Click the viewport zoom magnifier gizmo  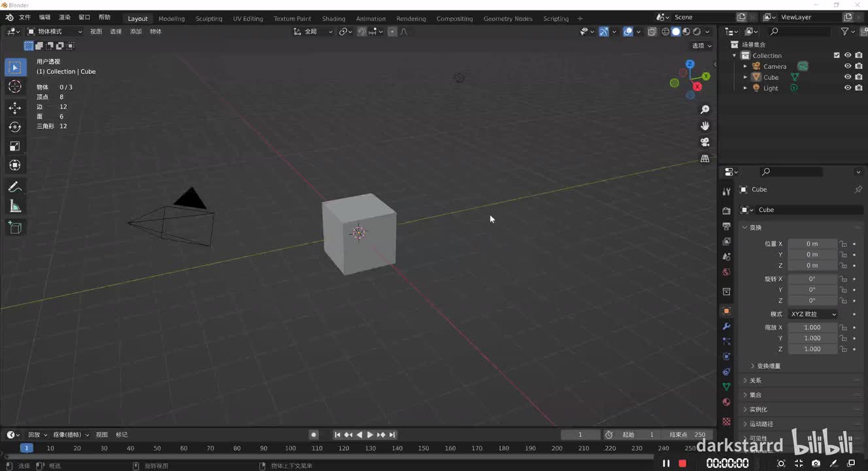705,109
